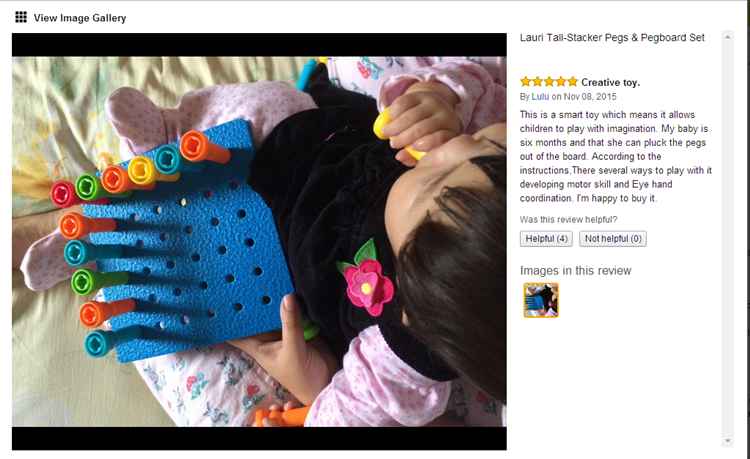Image resolution: width=750 pixels, height=459 pixels.
Task: Click the Images in this review heading
Action: point(575,271)
